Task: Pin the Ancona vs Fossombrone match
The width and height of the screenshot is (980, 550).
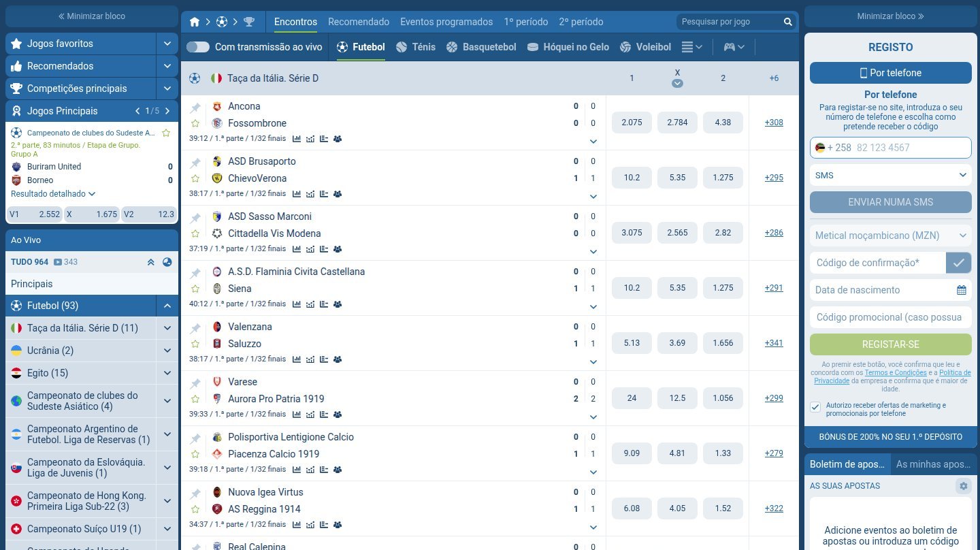Action: pyautogui.click(x=195, y=107)
